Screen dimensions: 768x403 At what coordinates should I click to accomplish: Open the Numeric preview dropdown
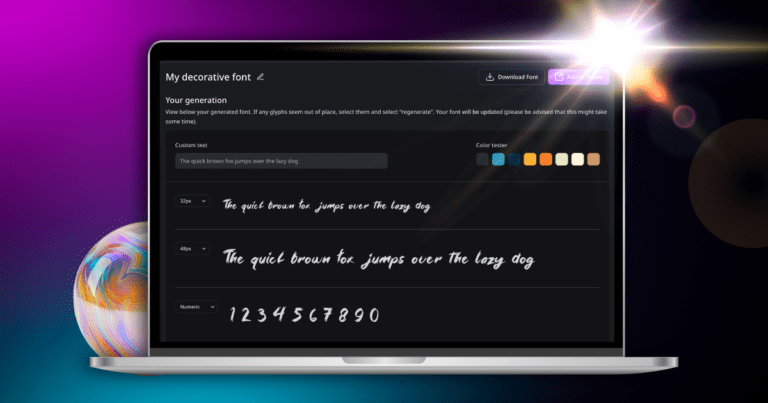[x=196, y=307]
